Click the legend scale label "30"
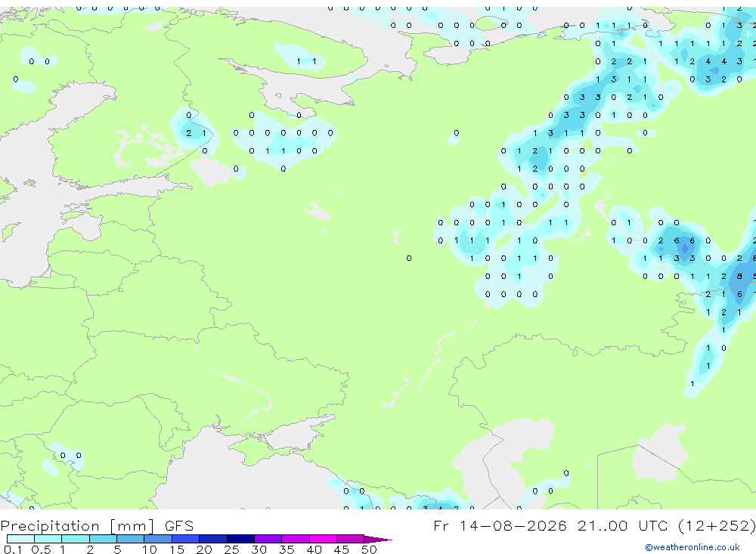This screenshot has height=554, width=756. pyautogui.click(x=259, y=549)
